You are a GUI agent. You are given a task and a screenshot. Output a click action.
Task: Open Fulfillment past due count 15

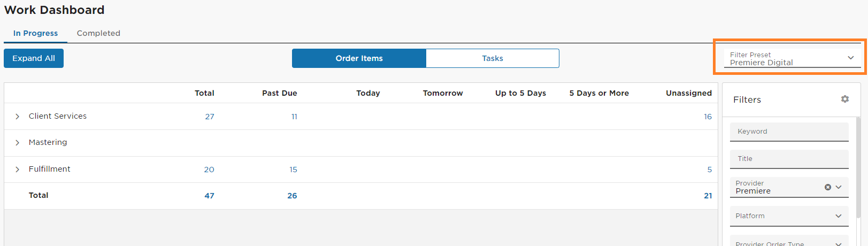coord(293,170)
